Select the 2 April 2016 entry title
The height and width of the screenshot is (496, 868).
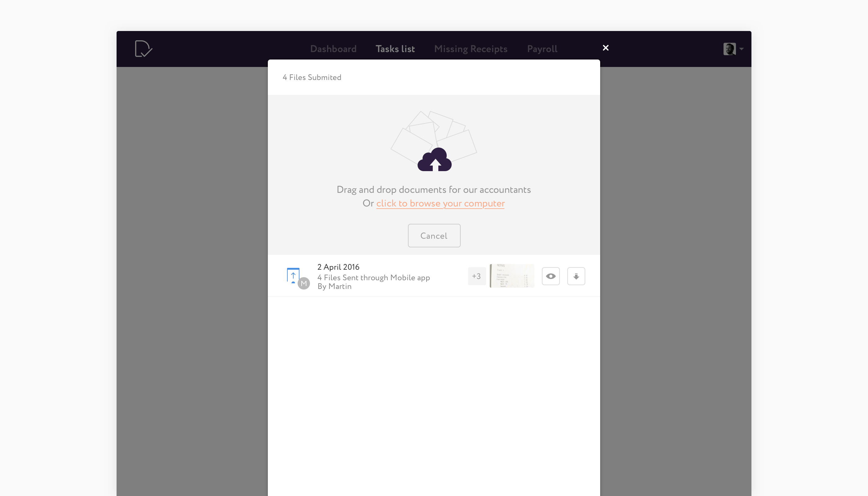tap(338, 267)
